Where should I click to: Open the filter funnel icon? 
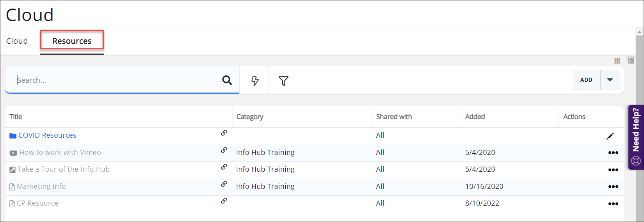pyautogui.click(x=283, y=81)
